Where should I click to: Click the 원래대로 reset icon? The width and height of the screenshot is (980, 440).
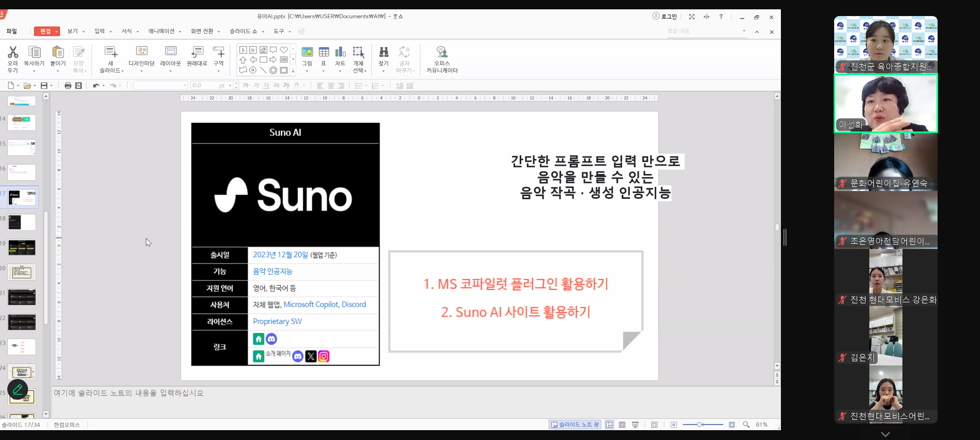pos(197,52)
